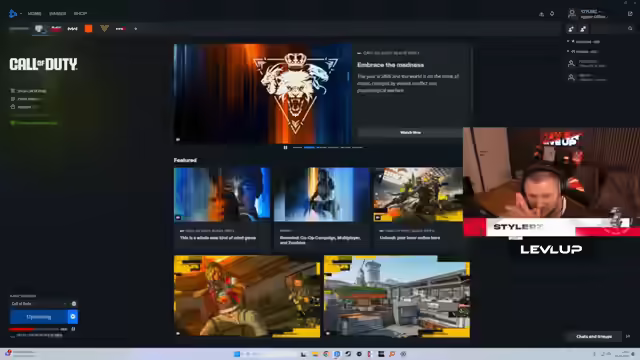640x360 pixels.
Task: Open the game version dropdown
Action: coord(39,304)
